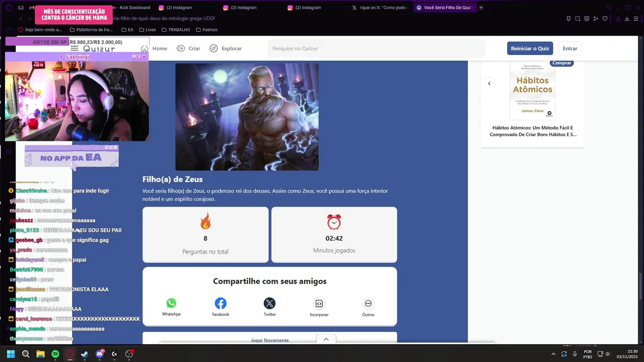Image resolution: width=644 pixels, height=362 pixels.
Task: Share result via Facebook icon
Action: tap(220, 303)
